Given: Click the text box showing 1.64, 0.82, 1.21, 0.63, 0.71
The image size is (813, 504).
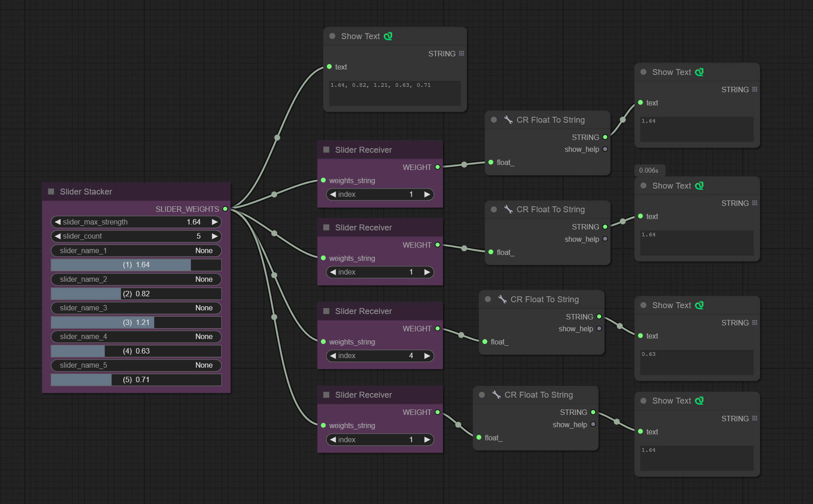Looking at the screenshot, I should 395,94.
